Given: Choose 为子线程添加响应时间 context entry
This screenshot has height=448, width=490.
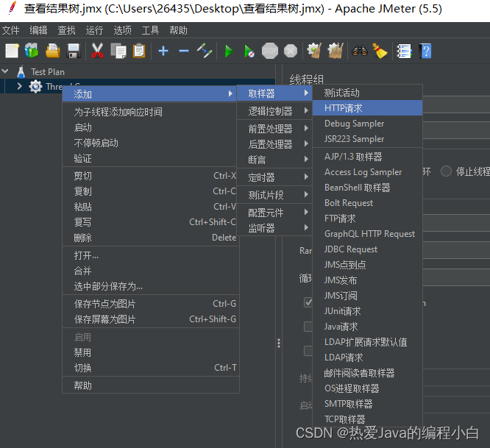Looking at the screenshot, I should tap(149, 112).
